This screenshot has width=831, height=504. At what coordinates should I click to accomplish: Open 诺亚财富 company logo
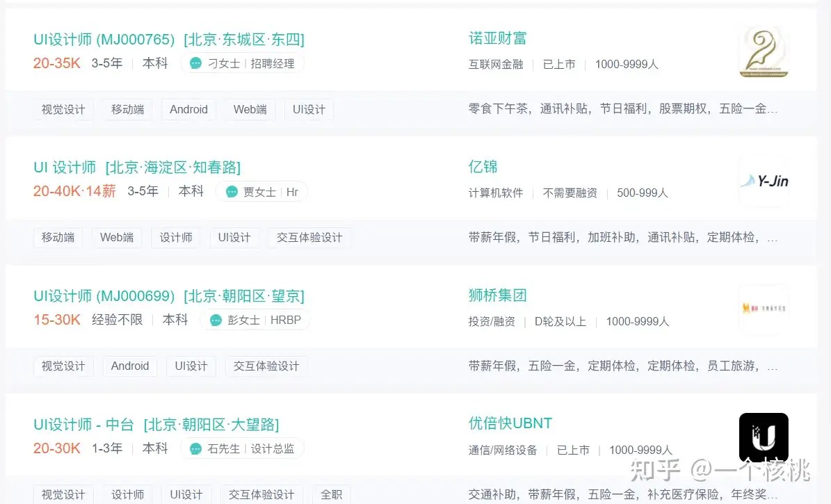[x=763, y=53]
